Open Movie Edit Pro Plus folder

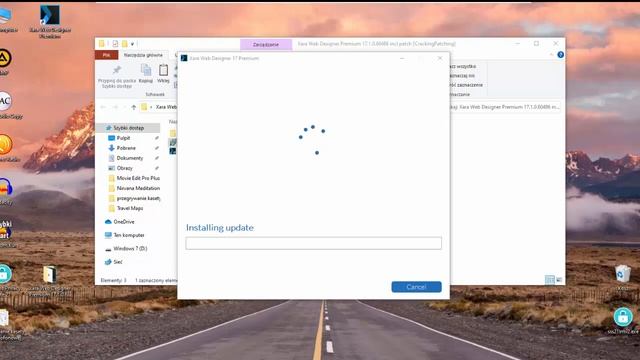[x=138, y=178]
